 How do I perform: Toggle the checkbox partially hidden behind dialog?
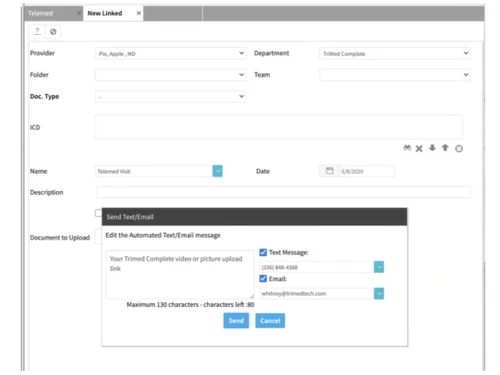coord(98,213)
